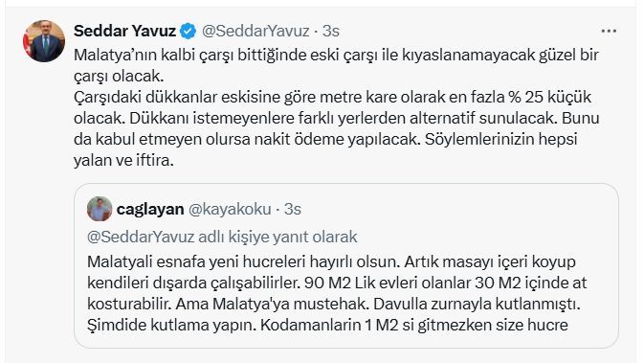Click the '% 25 küçük' text line

click(x=332, y=97)
